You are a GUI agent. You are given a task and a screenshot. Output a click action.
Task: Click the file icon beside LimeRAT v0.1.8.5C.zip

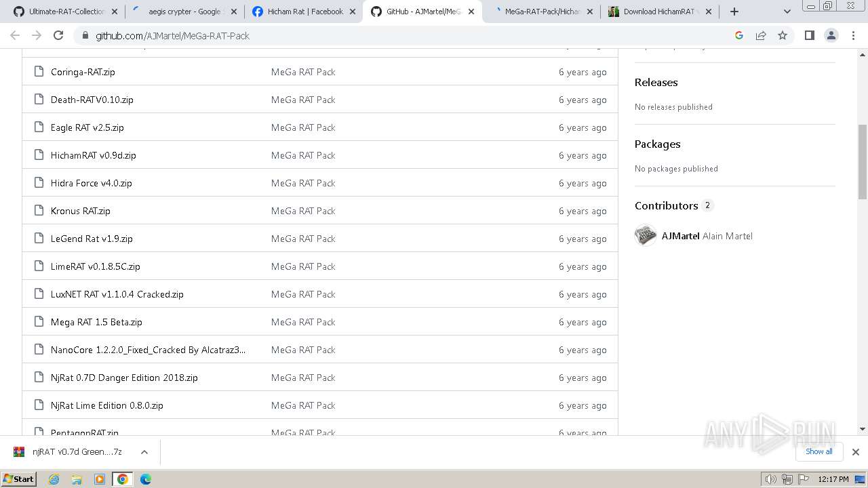pyautogui.click(x=39, y=266)
